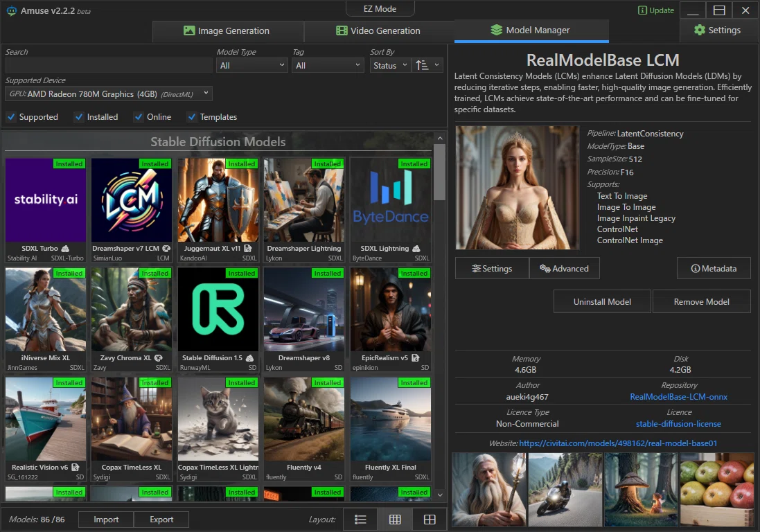Viewport: 760px width, 532px height.
Task: Switch to EZ Mode
Action: tap(380, 9)
